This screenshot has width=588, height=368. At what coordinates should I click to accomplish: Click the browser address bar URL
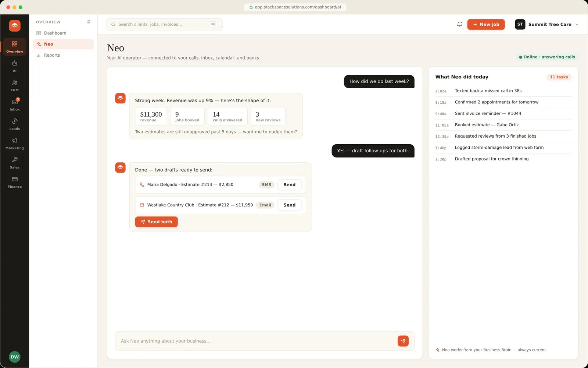point(295,7)
